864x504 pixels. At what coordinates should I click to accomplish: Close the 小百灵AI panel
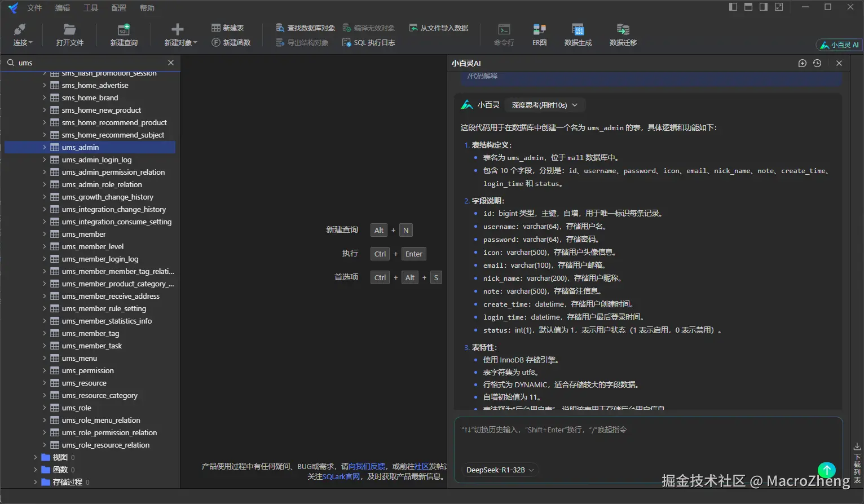(x=839, y=63)
